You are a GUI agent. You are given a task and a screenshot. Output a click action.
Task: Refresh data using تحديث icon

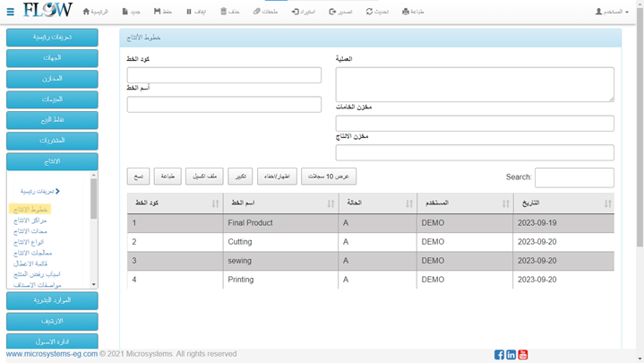377,12
